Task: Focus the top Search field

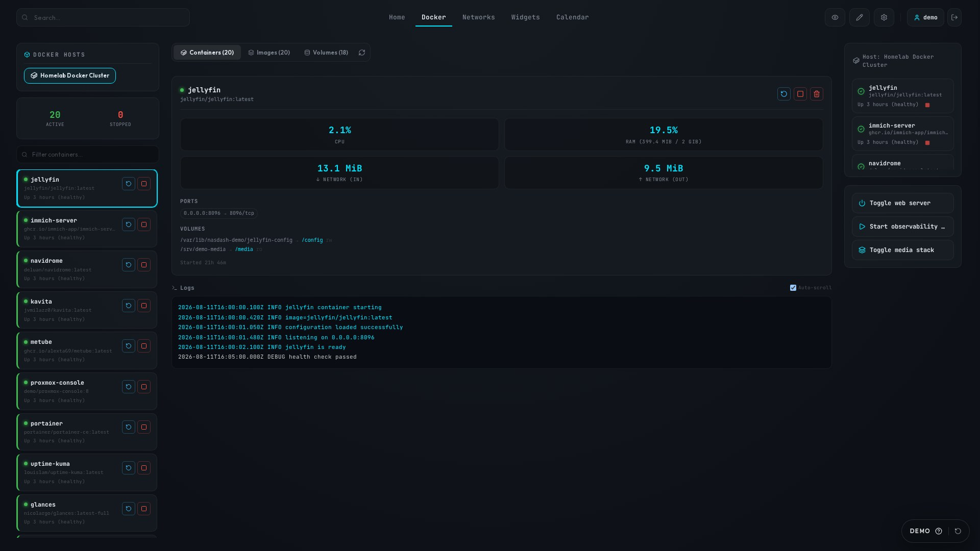Action: [103, 17]
